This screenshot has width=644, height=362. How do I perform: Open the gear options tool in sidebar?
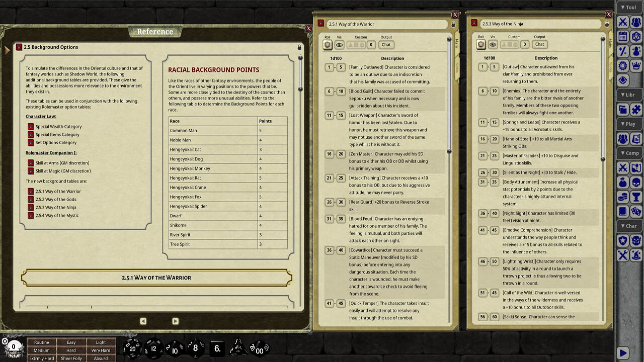pyautogui.click(x=623, y=65)
